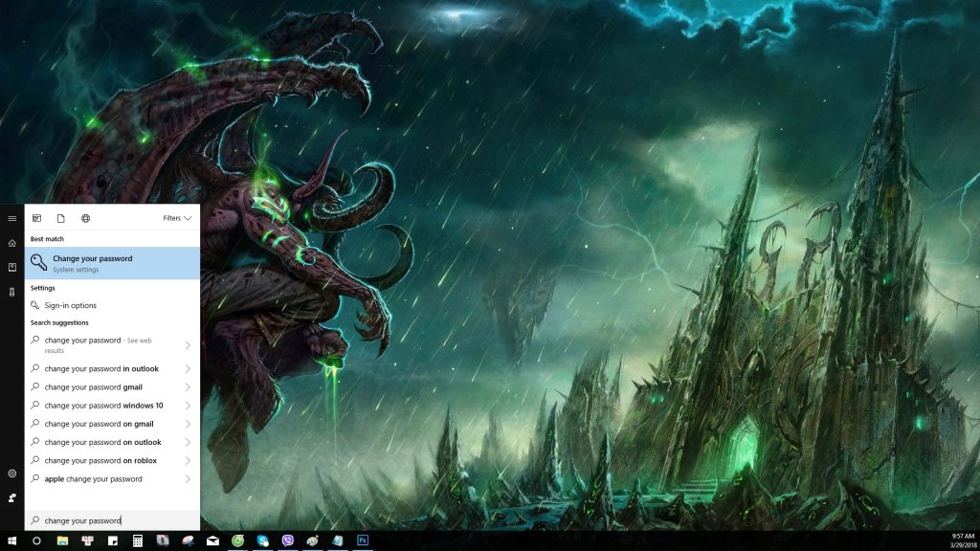
Task: Select suggestion 'apple change your password'
Action: 93,479
